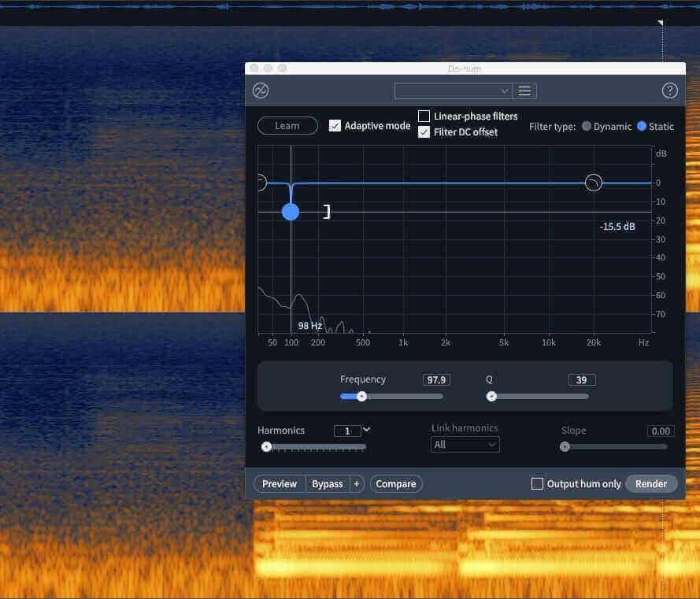Select the Static filter type
700x599 pixels.
(642, 126)
